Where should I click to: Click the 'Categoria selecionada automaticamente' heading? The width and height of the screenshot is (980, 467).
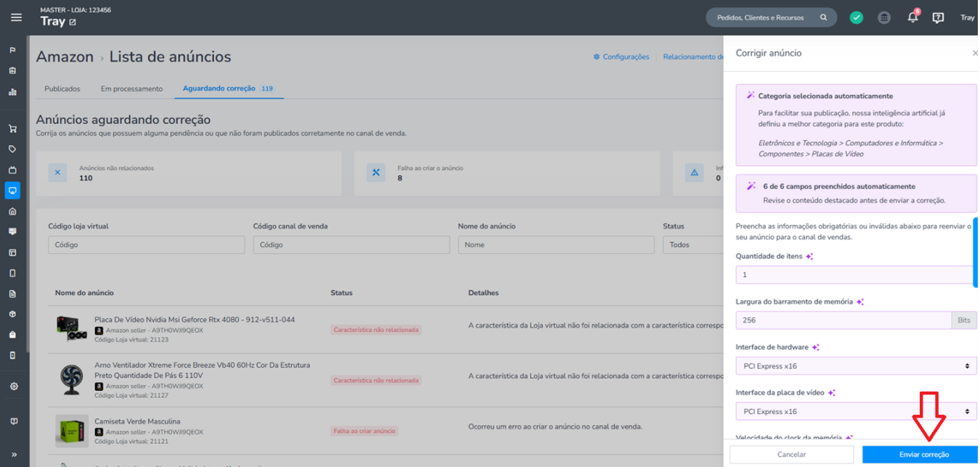[x=825, y=96]
